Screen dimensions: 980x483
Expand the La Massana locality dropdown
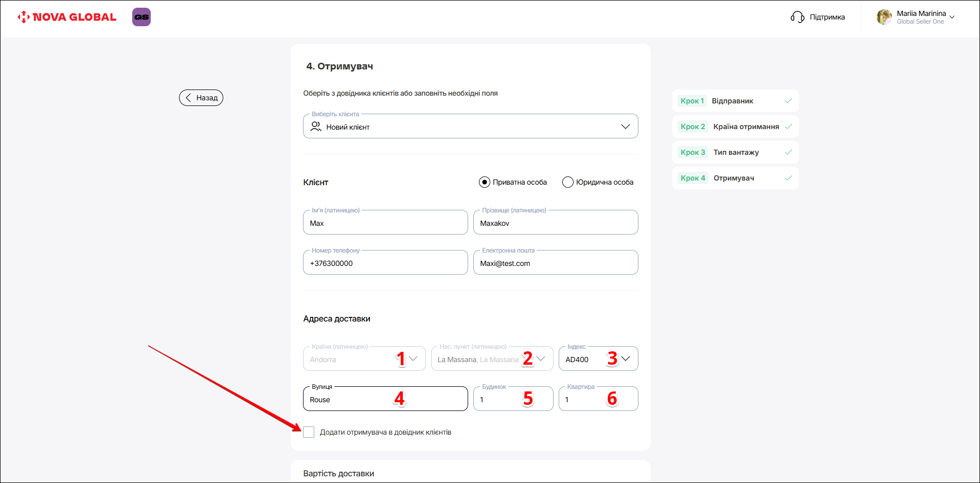coord(540,359)
